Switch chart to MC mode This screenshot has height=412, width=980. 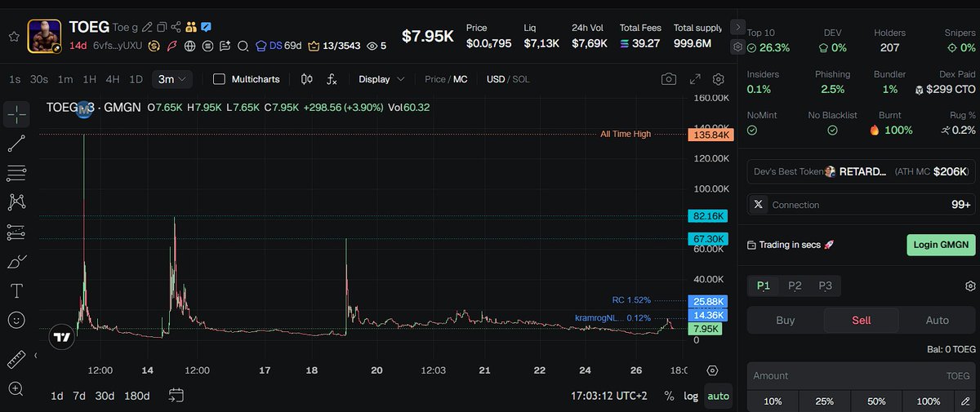(461, 79)
